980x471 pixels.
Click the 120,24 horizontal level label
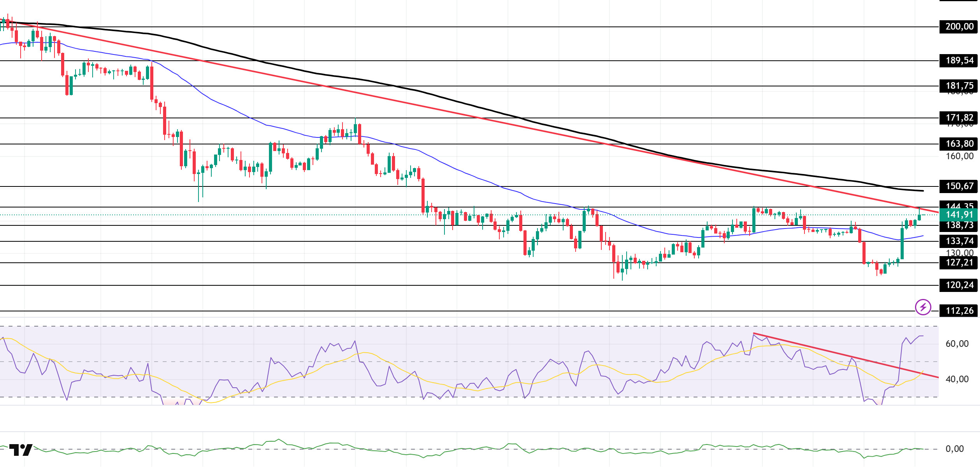(x=959, y=285)
